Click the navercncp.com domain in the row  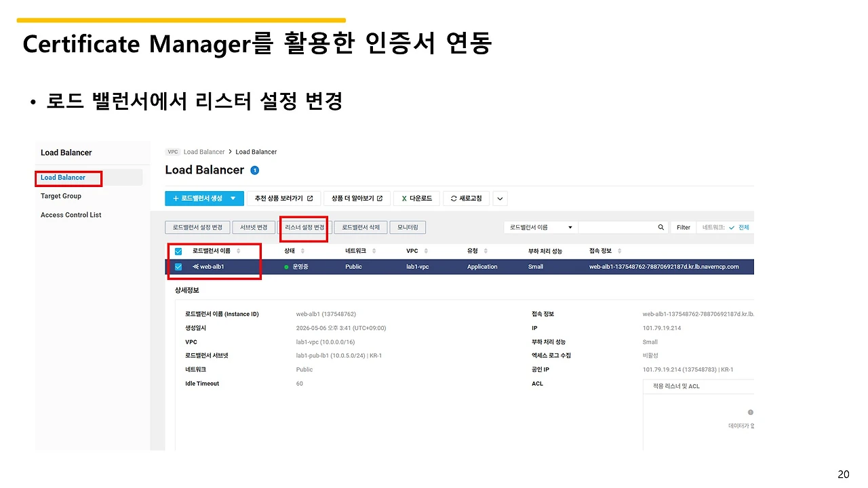coord(664,267)
